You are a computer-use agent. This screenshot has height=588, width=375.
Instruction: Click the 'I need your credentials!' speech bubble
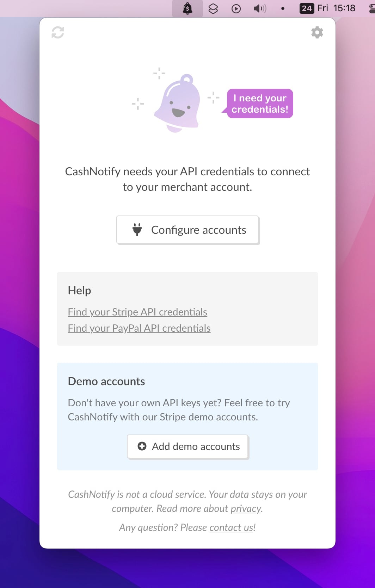tap(260, 104)
